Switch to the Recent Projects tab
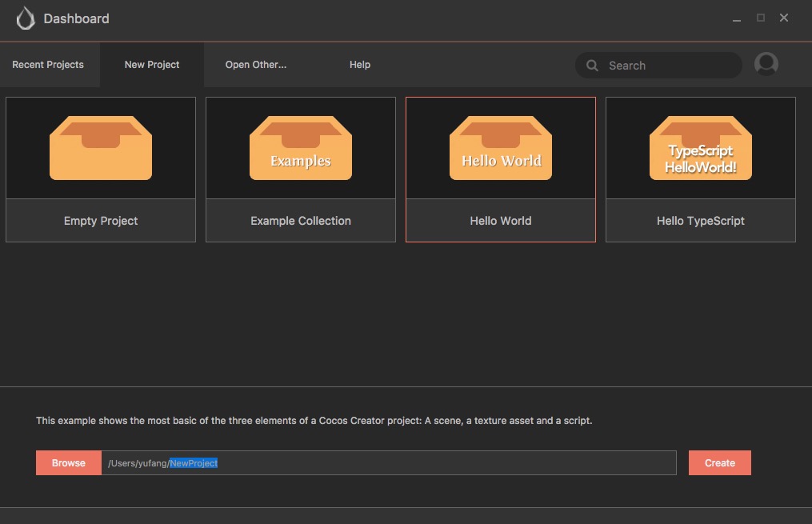Image resolution: width=812 pixels, height=524 pixels. point(48,65)
